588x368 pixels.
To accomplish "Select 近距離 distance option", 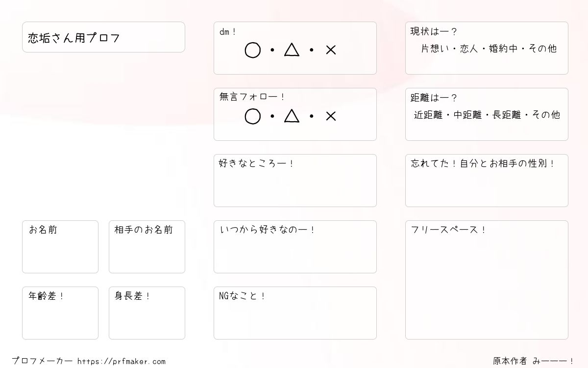I will click(428, 115).
